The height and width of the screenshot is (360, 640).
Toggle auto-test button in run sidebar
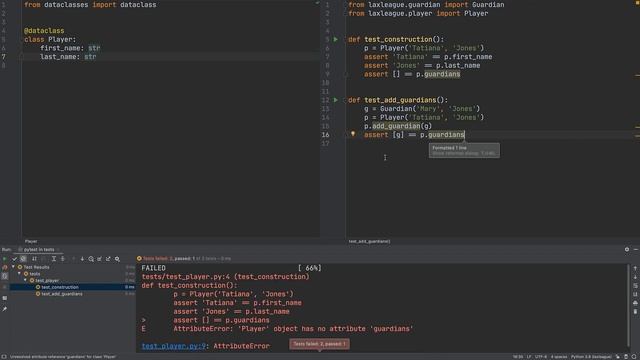coord(5,276)
